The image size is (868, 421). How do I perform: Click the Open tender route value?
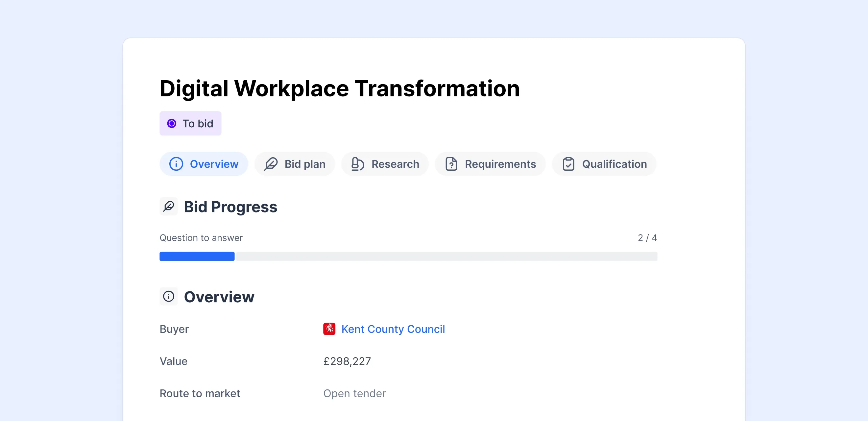(x=354, y=393)
